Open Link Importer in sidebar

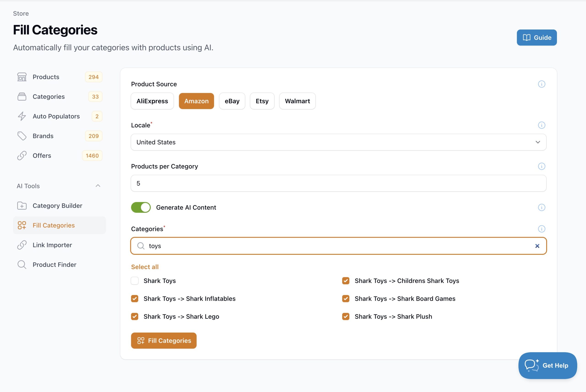[52, 245]
